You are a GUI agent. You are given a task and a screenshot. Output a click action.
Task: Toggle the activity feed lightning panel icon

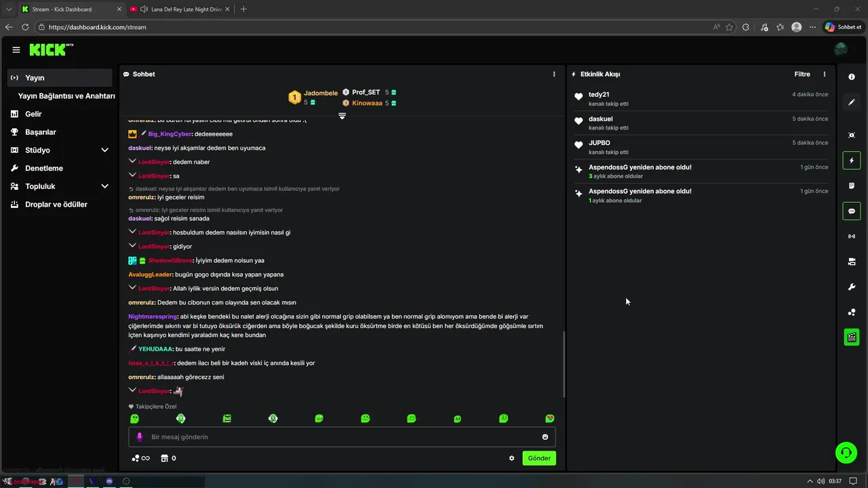click(x=852, y=161)
